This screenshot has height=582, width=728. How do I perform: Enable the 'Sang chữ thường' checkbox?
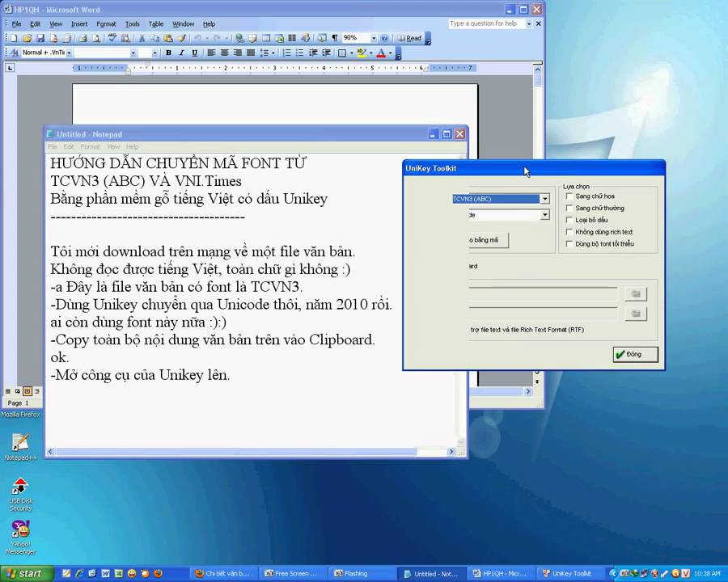(x=569, y=208)
